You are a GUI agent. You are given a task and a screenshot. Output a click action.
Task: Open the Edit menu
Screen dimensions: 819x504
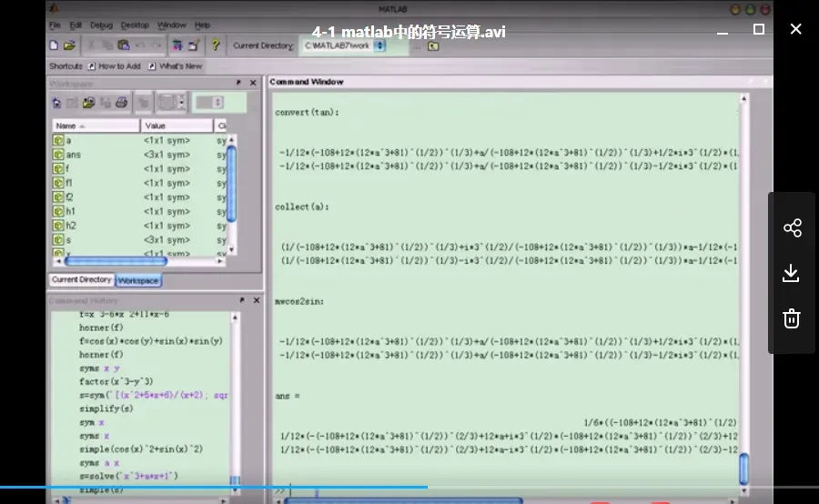[76, 25]
